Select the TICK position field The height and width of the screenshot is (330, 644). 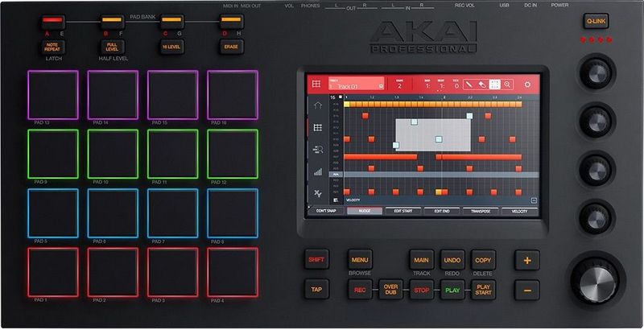click(x=456, y=85)
